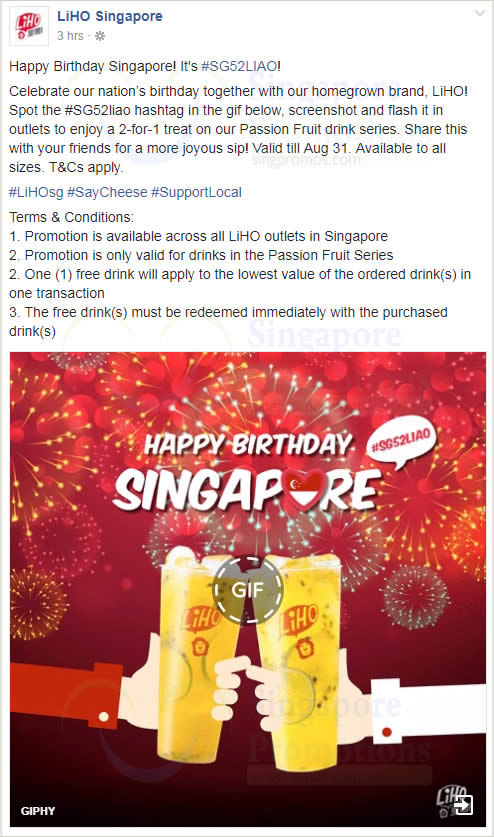This screenshot has width=494, height=837.
Task: Open the #SayCheese hashtag
Action: (x=107, y=192)
